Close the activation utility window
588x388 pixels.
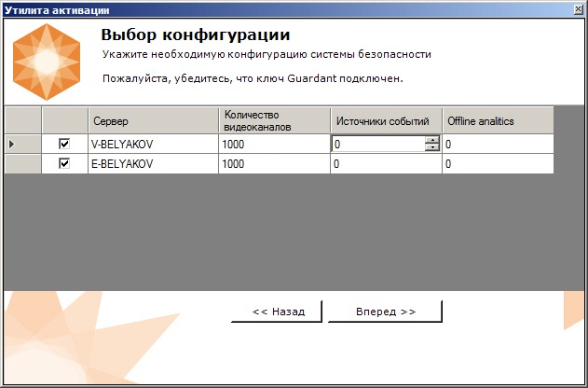pos(578,9)
